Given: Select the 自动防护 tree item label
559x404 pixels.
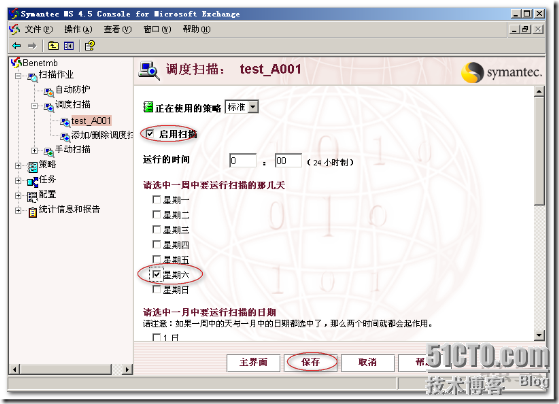Looking at the screenshot, I should pyautogui.click(x=73, y=89).
